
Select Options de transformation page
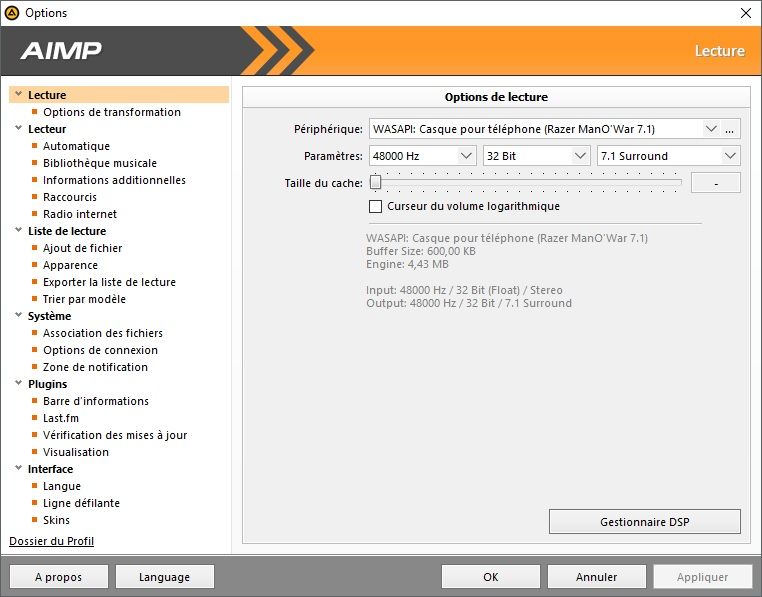pyautogui.click(x=112, y=112)
